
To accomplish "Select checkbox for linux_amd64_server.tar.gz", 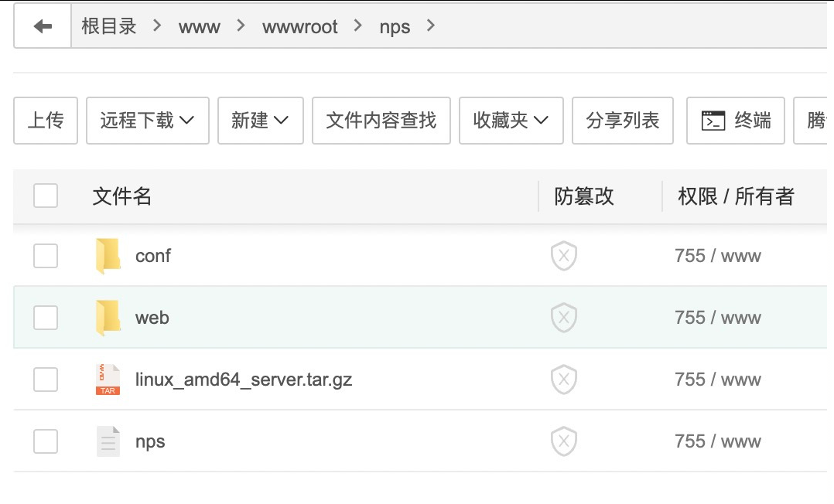I will [46, 380].
